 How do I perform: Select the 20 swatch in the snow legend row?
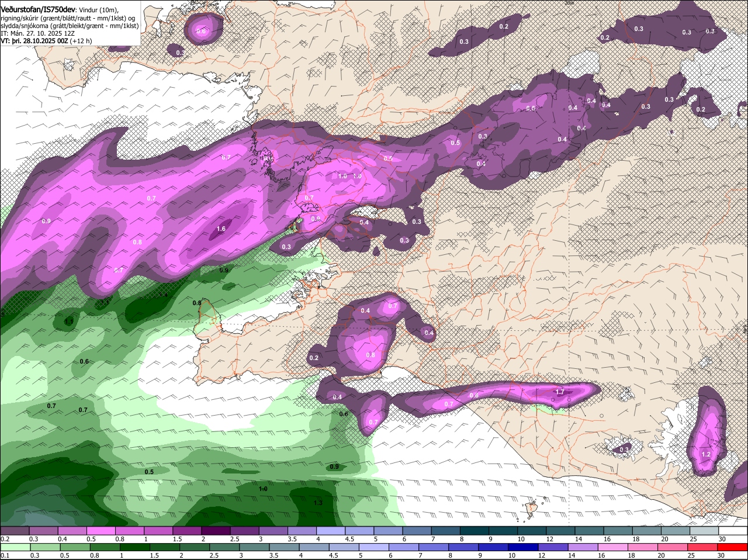pos(676,531)
